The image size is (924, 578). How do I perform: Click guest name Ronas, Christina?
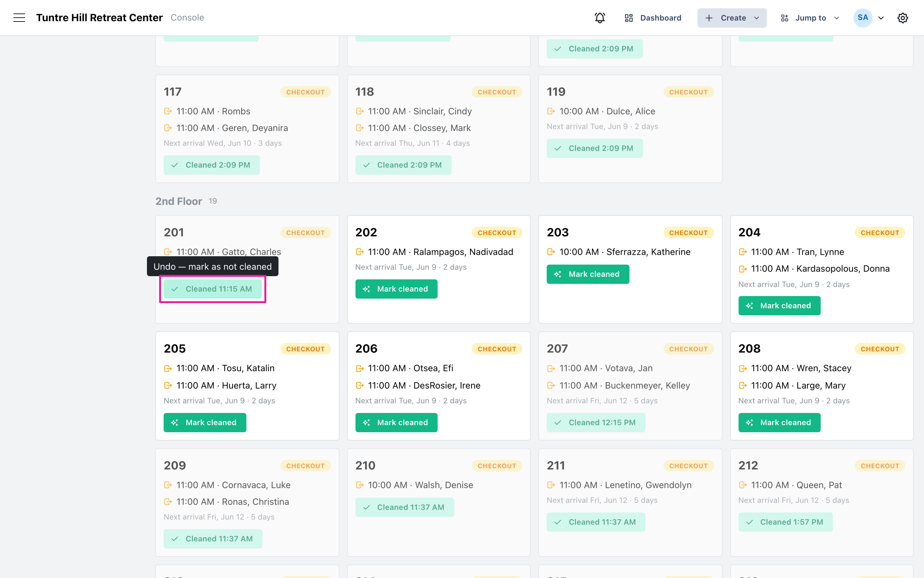tap(255, 502)
